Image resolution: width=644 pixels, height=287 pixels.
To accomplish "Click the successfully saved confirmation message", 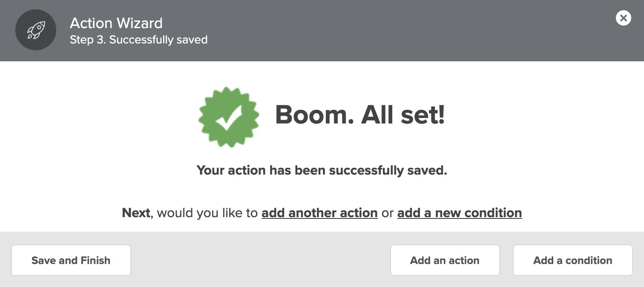I will (322, 170).
